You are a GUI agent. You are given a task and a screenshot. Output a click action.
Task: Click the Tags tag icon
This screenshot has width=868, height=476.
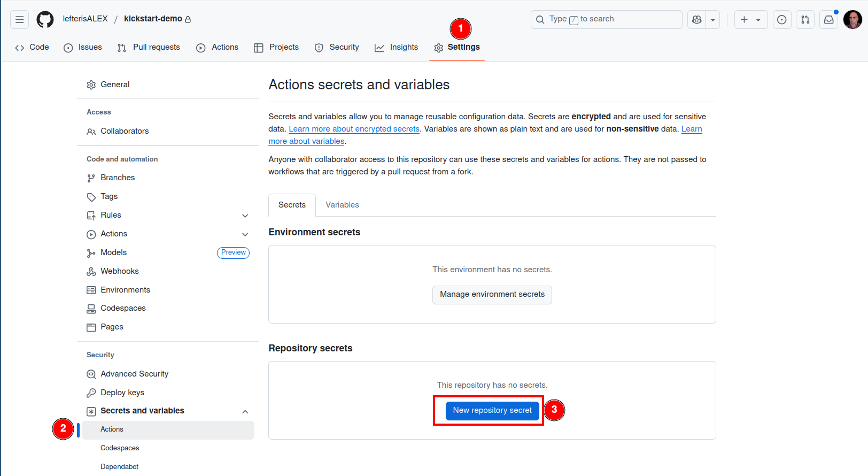(91, 197)
